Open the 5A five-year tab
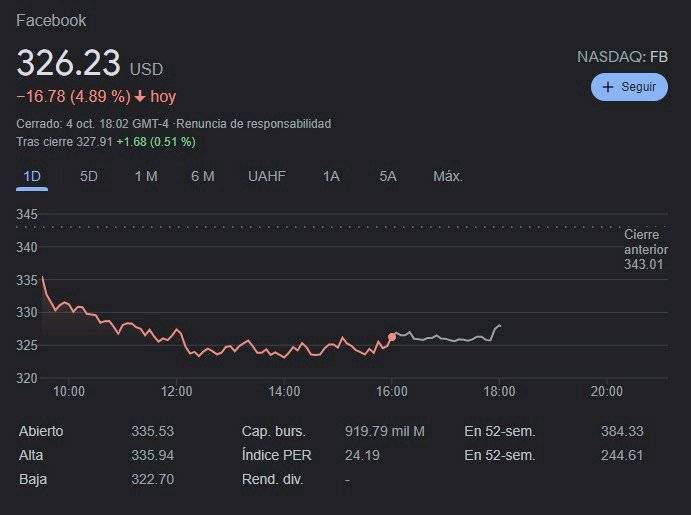The image size is (691, 515). point(388,177)
